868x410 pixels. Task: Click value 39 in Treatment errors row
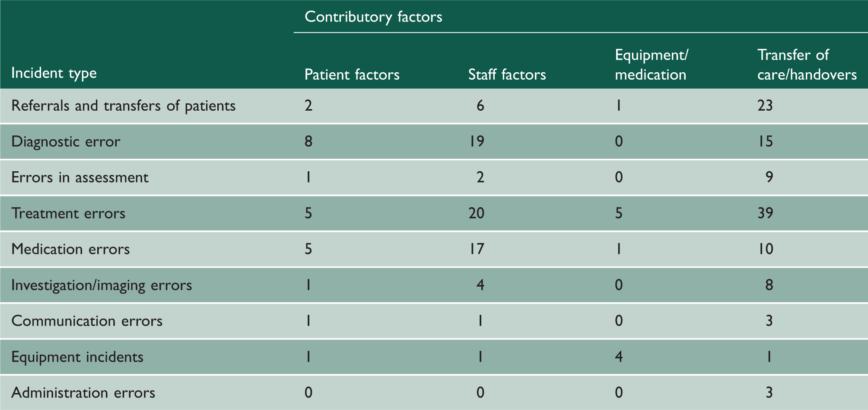(x=765, y=213)
